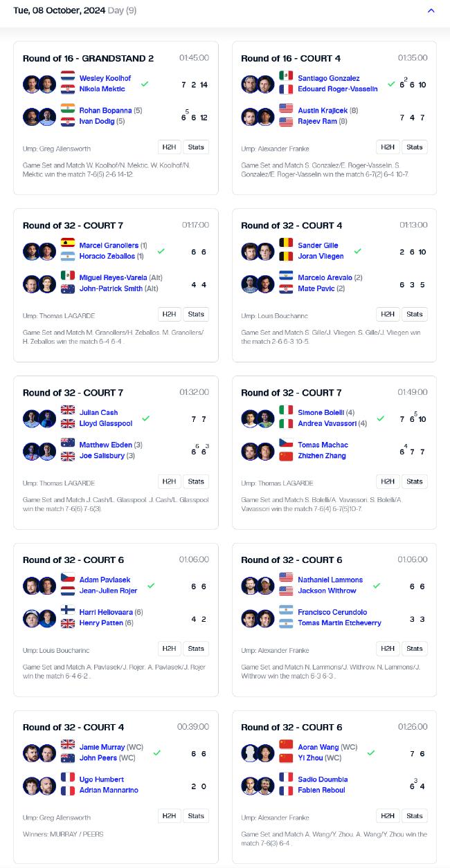The image size is (450, 868).
Task: Collapse the Tue, 08 October day section
Action: 431,11
